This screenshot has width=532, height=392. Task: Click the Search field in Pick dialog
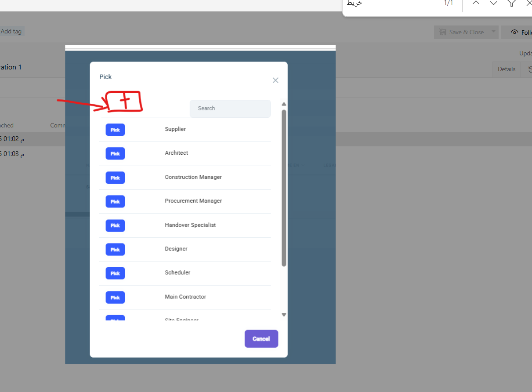[230, 109]
